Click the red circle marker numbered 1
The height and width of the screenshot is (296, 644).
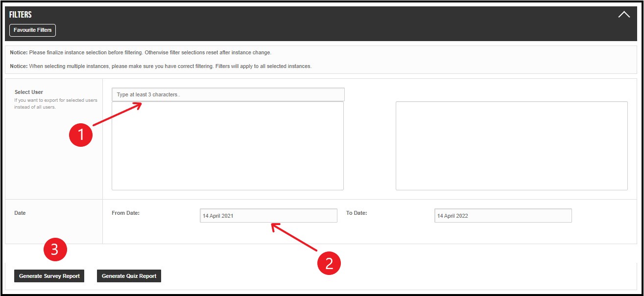81,134
